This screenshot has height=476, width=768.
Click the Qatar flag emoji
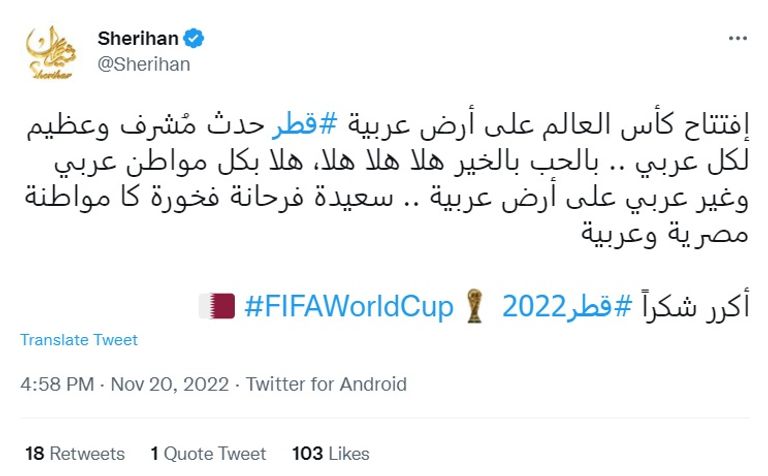pyautogui.click(x=217, y=306)
